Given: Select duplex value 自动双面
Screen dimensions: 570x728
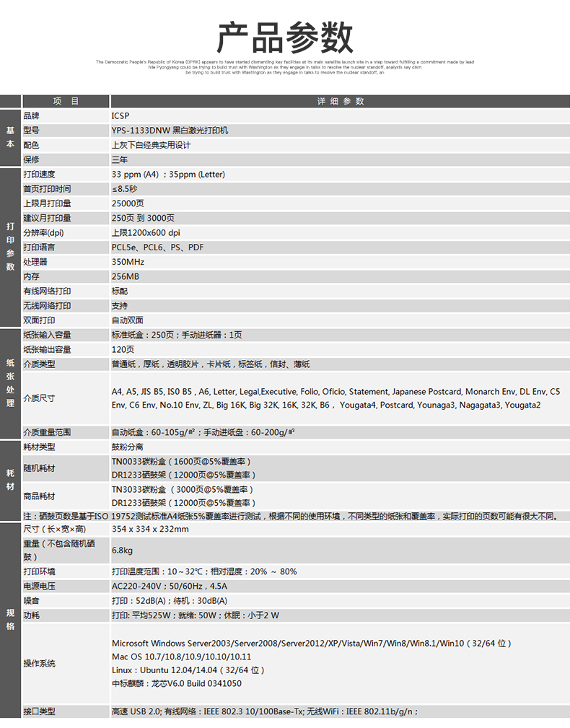Looking at the screenshot, I should 127,320.
